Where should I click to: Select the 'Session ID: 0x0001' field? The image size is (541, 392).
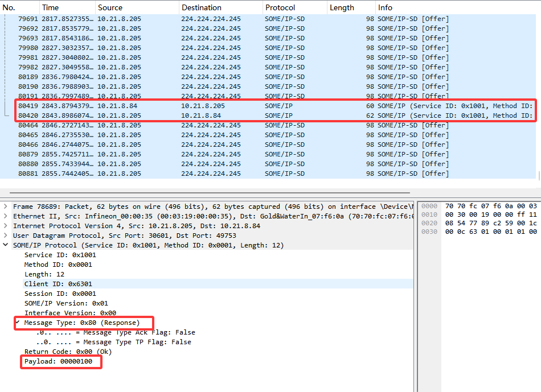point(60,294)
